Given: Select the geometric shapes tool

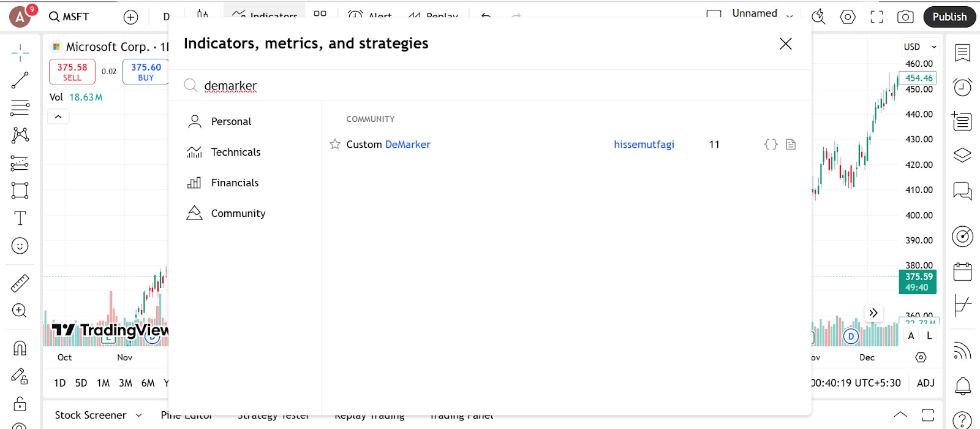Looking at the screenshot, I should (20, 191).
